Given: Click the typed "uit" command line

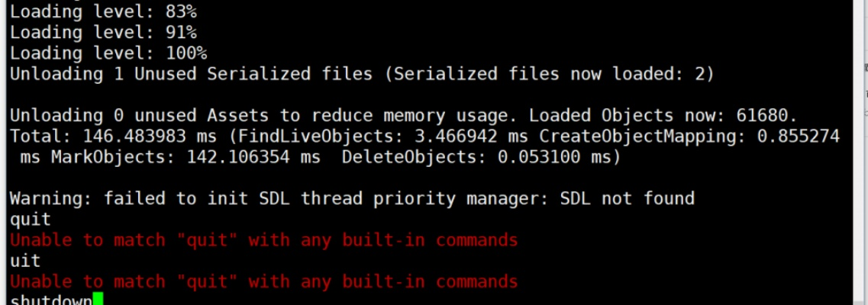Looking at the screenshot, I should (x=25, y=261).
